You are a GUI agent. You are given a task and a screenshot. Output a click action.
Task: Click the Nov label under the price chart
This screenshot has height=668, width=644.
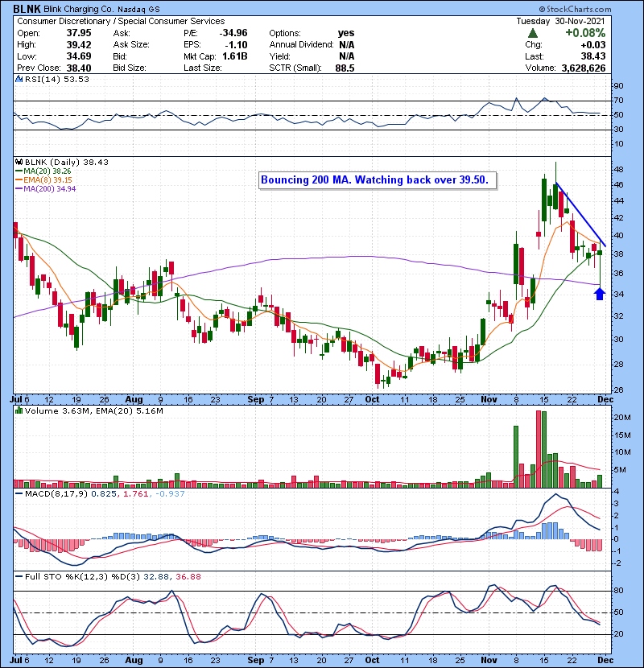489,400
